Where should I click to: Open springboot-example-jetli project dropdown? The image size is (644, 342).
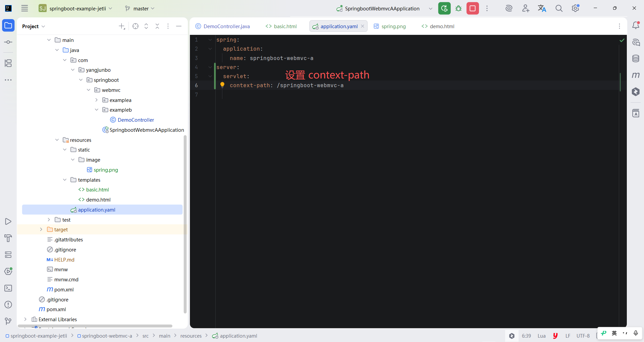click(76, 8)
